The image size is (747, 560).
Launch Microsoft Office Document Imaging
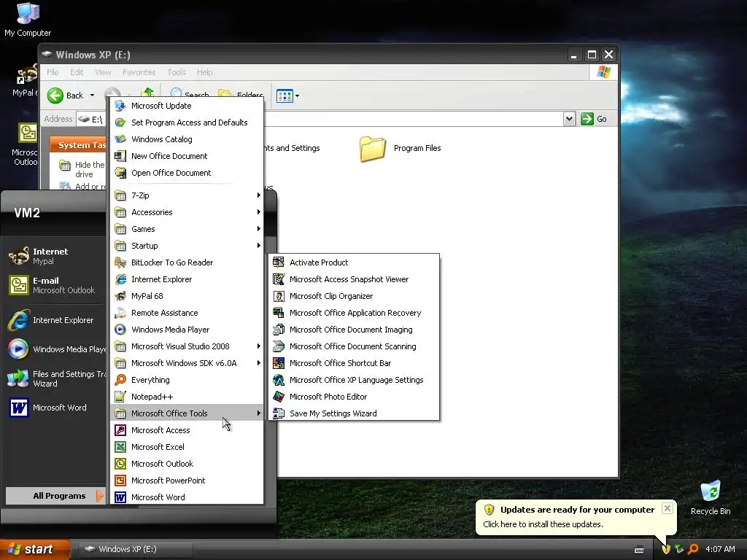point(354,330)
